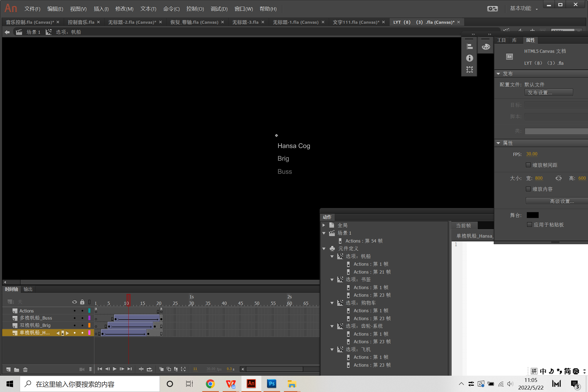Open the 舞台 color swatch
The width and height of the screenshot is (588, 392).
pyautogui.click(x=532, y=215)
